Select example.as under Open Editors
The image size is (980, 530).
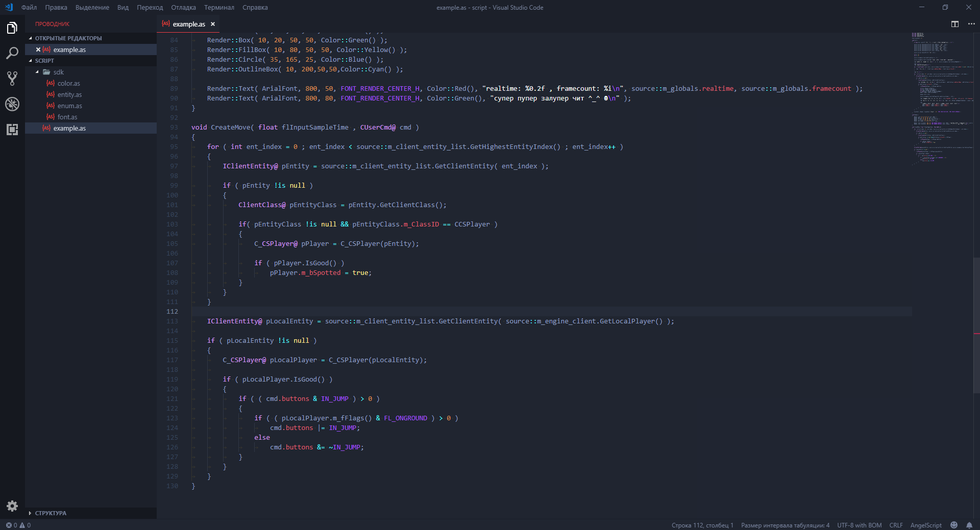[91, 49]
